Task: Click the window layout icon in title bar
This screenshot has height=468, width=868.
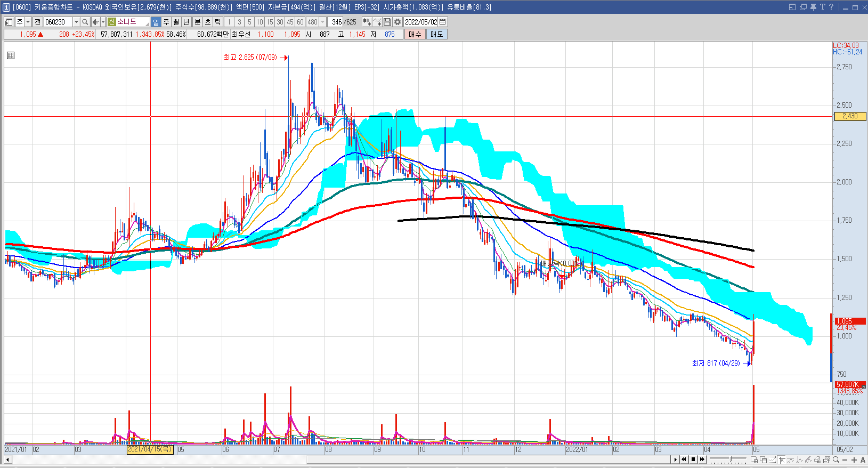Action: pos(792,7)
